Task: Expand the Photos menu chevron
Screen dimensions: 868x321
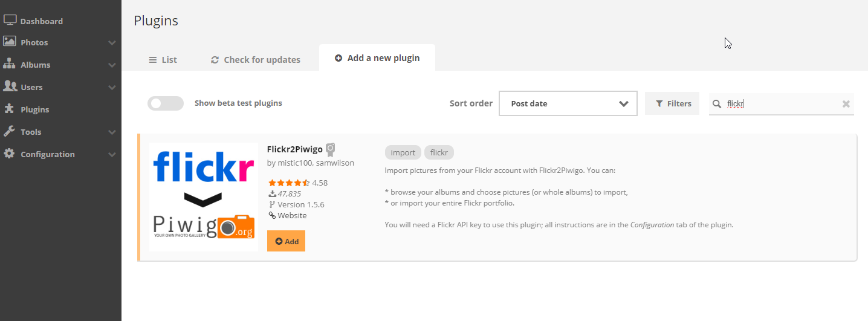Action: (x=112, y=43)
